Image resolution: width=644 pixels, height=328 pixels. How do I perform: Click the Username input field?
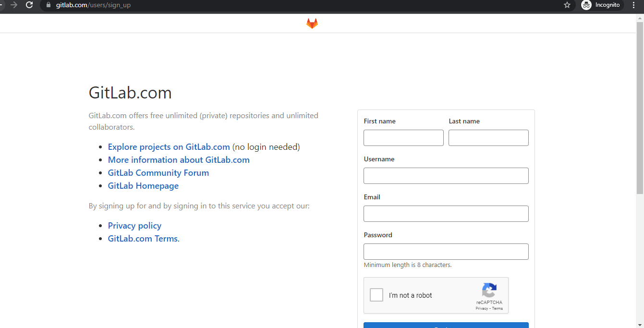446,176
